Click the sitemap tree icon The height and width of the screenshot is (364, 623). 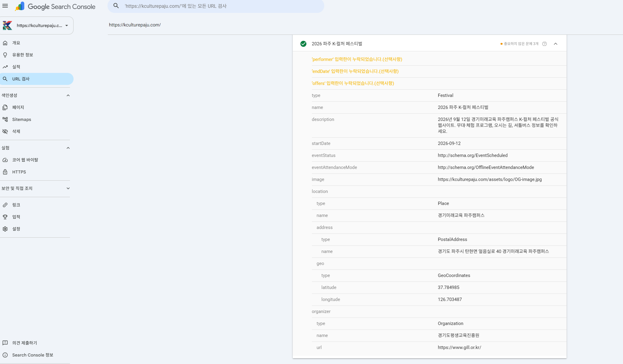tap(5, 119)
